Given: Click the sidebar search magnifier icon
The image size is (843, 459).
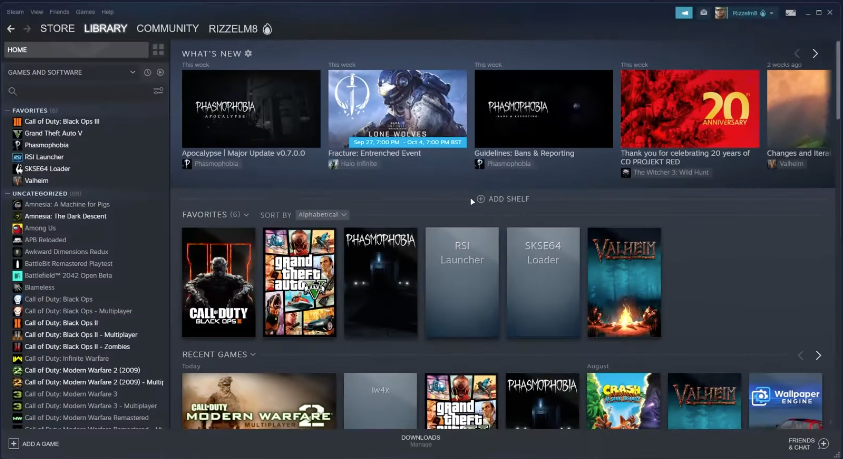Looking at the screenshot, I should [x=13, y=91].
